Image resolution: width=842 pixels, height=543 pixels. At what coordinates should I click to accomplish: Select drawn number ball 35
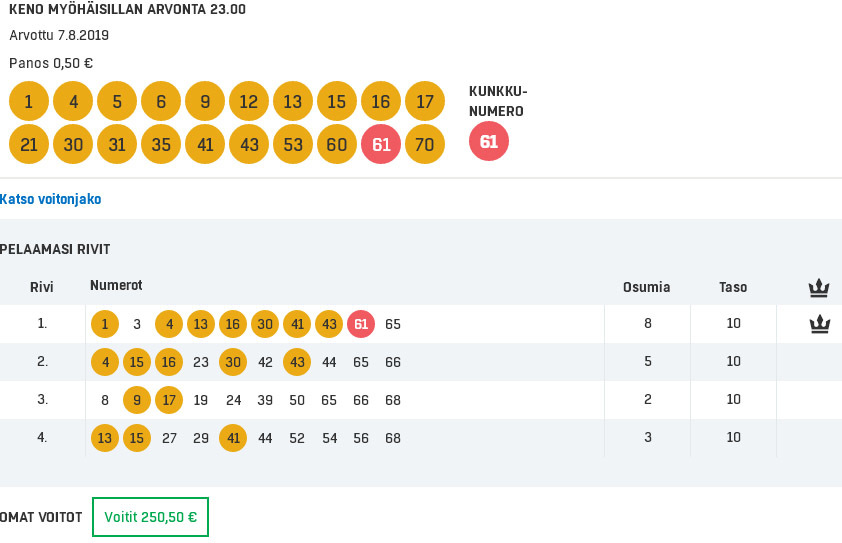161,145
